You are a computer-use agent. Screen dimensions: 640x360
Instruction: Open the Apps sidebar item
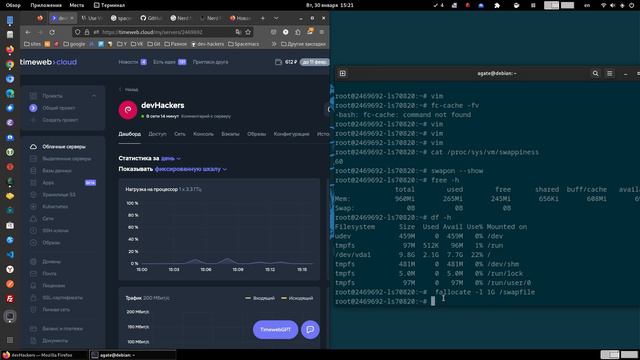(x=48, y=182)
